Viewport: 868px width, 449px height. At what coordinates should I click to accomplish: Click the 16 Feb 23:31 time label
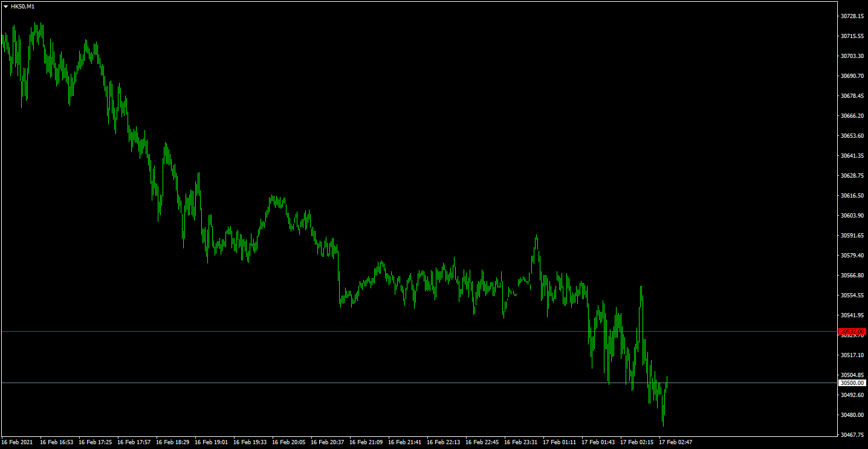click(520, 442)
